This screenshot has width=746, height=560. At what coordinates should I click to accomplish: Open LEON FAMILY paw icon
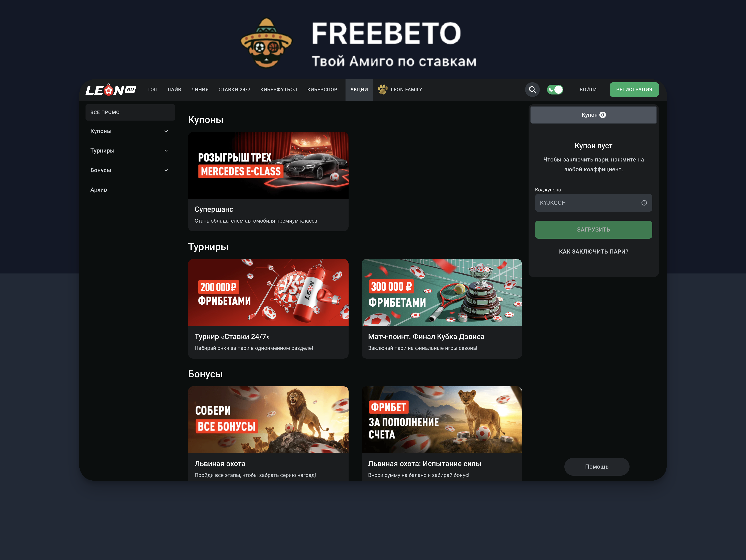click(382, 89)
